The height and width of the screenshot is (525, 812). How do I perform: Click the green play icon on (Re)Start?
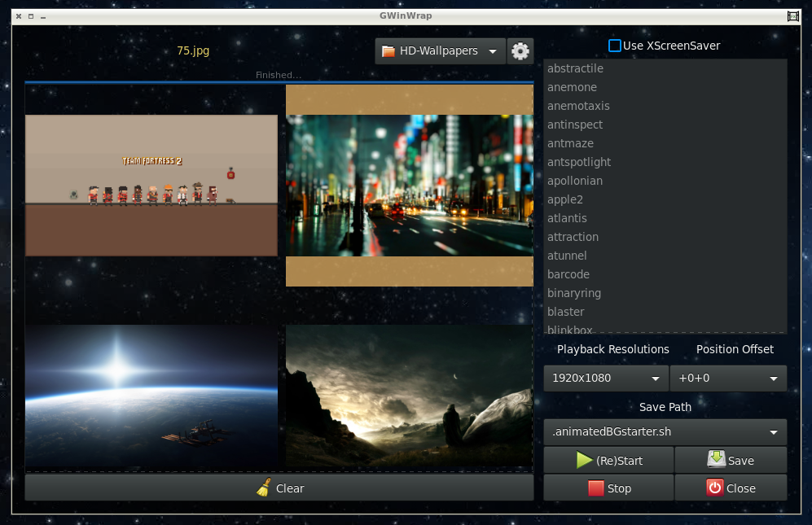pos(584,460)
